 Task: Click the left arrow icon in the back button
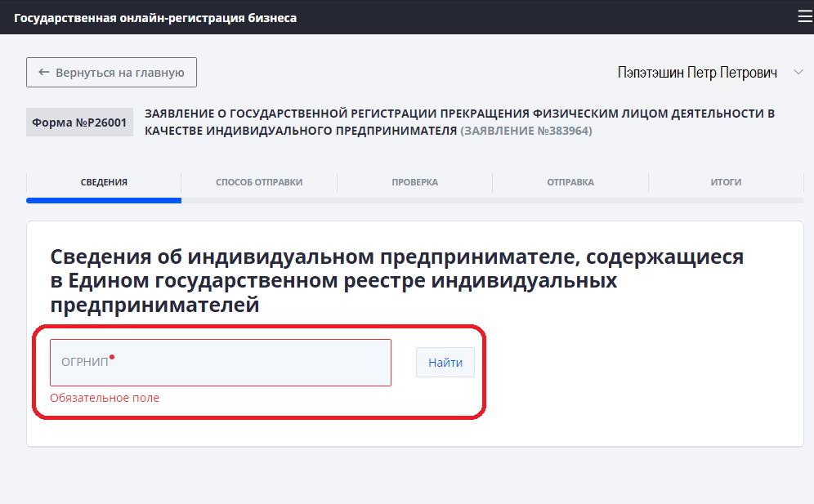pyautogui.click(x=44, y=73)
